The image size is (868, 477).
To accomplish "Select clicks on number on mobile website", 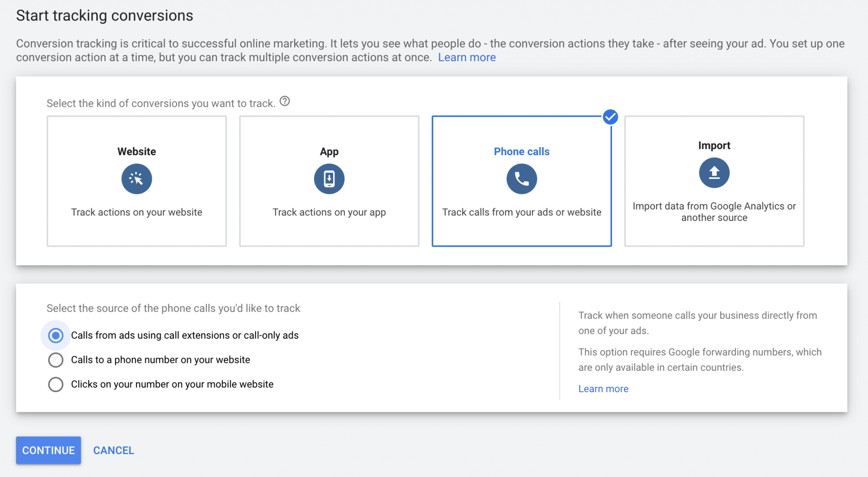I will [56, 384].
